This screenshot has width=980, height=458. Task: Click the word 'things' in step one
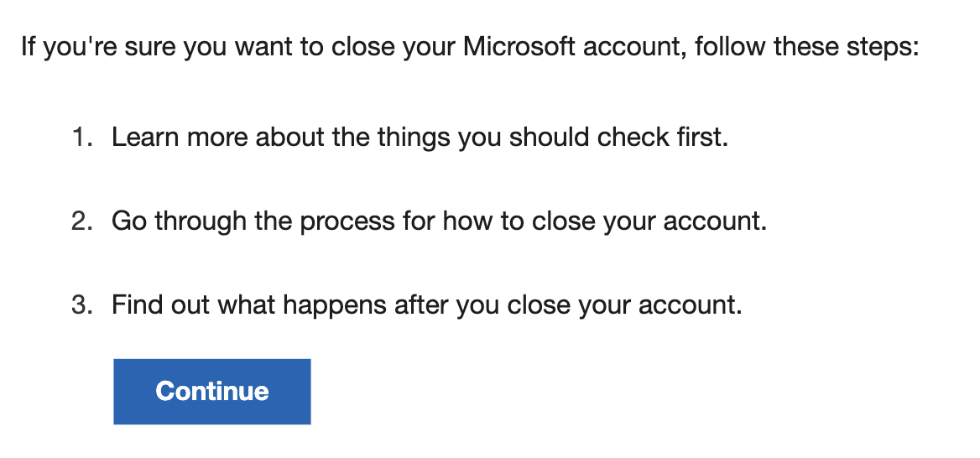click(x=414, y=138)
